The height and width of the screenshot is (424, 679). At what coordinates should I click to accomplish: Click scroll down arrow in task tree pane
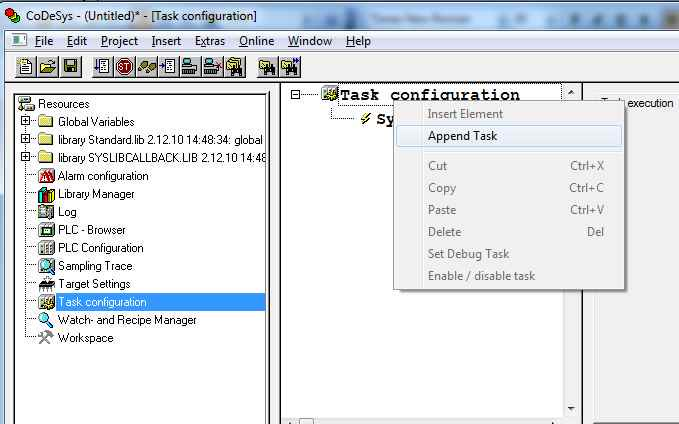coord(571,408)
